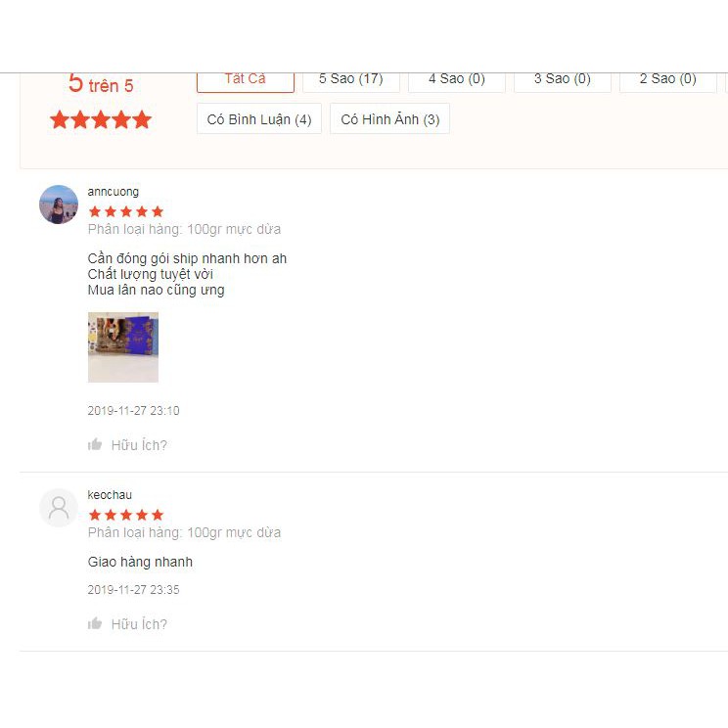Image resolution: width=728 pixels, height=728 pixels.
Task: Click the five-star rating of keochau's review
Action: (126, 515)
